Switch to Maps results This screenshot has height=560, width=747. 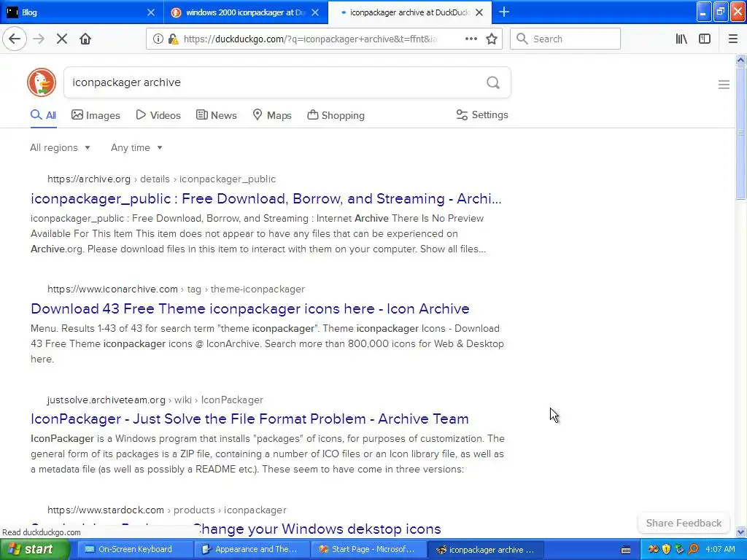coord(272,115)
